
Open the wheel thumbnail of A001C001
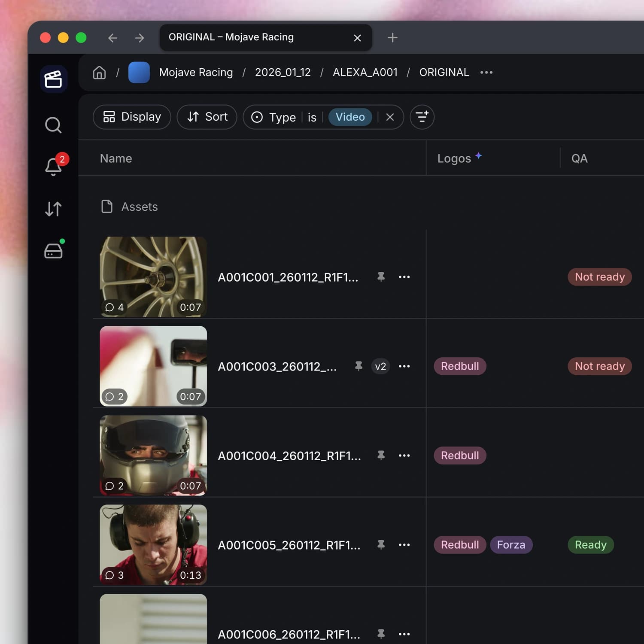tap(153, 277)
